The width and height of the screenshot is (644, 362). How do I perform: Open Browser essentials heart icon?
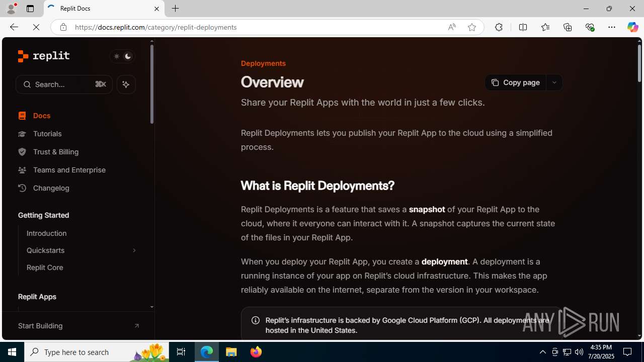click(x=590, y=27)
